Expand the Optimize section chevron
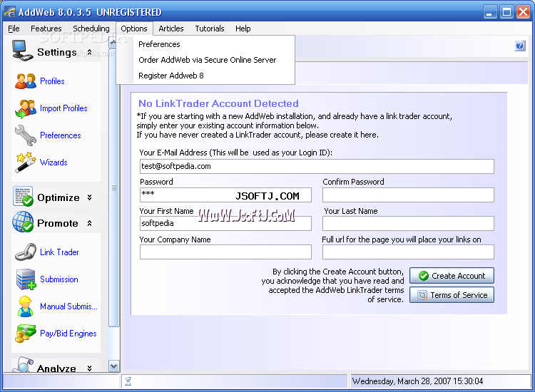The width and height of the screenshot is (535, 392). [89, 197]
